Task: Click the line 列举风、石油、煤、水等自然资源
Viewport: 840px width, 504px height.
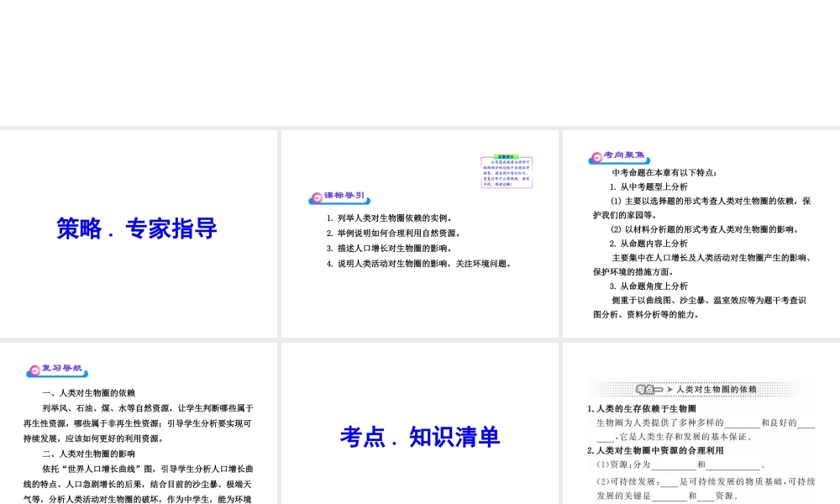Action: (148, 408)
